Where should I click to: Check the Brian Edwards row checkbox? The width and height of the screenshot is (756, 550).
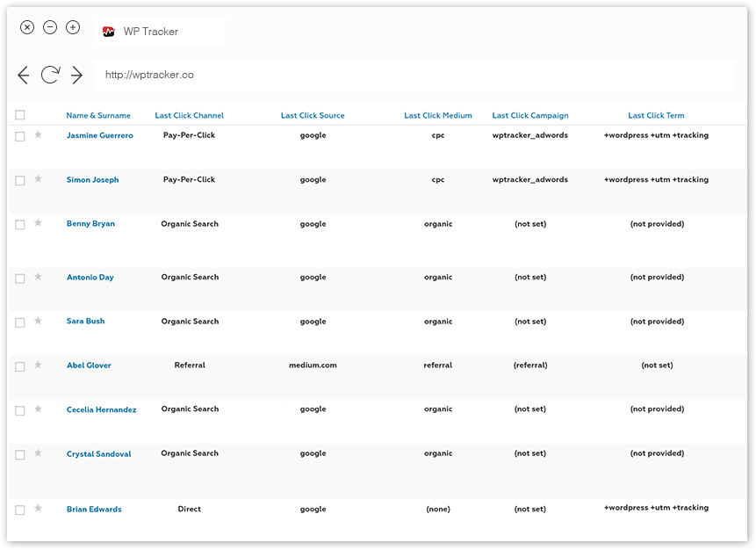coord(20,510)
